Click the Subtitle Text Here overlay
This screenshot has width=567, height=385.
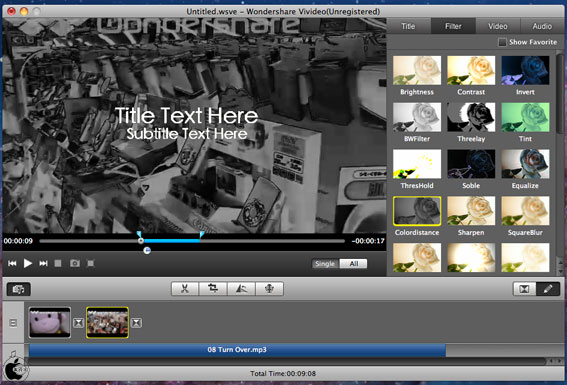coord(187,134)
